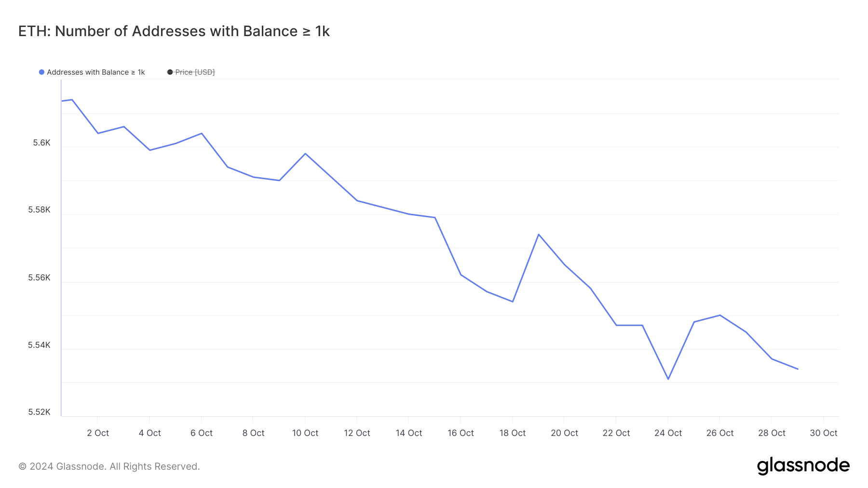The image size is (868, 488).
Task: Click the 5.52K y-axis label
Action: (39, 412)
